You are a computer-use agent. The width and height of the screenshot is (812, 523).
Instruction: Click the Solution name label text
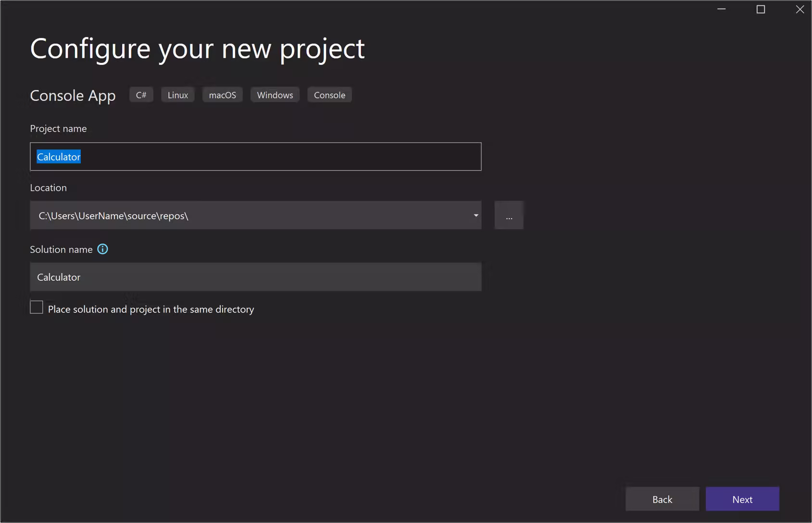coord(61,249)
